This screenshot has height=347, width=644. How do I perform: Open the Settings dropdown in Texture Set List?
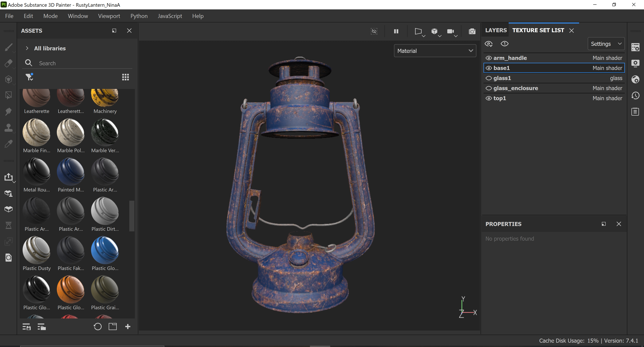(x=606, y=44)
